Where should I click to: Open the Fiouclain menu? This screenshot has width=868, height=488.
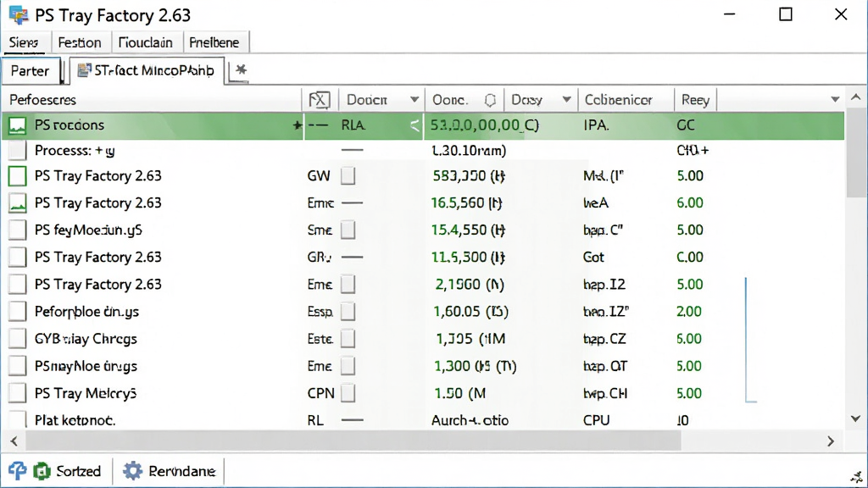[146, 42]
